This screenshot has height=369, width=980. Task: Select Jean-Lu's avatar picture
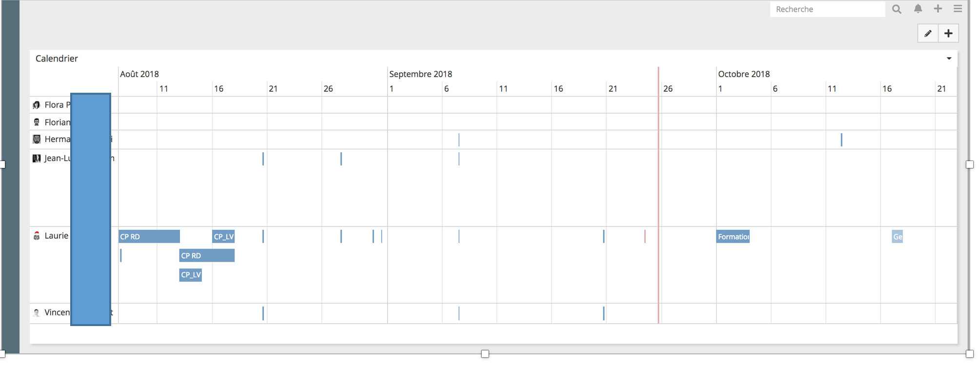(x=37, y=158)
